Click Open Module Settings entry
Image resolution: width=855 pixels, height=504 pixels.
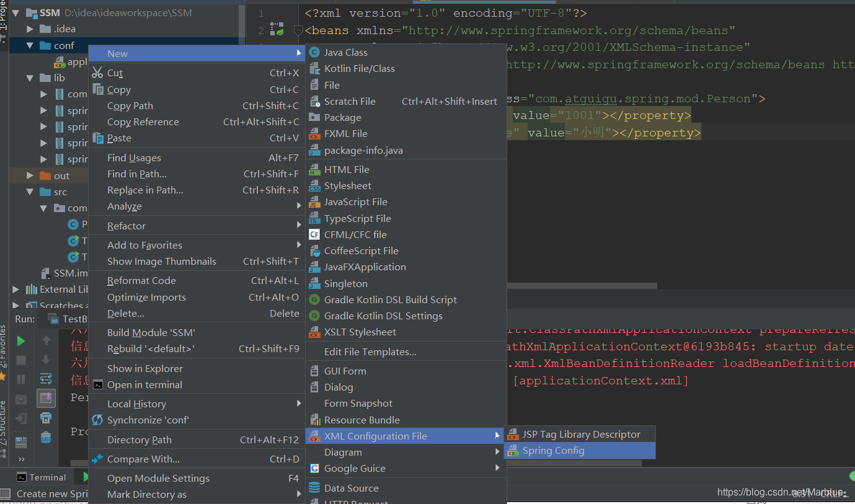point(197,478)
